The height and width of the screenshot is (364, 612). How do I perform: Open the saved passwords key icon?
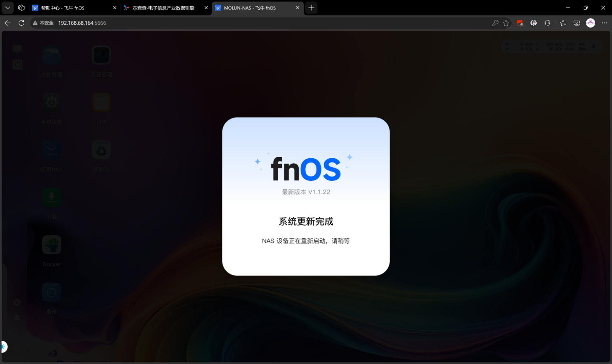(495, 23)
